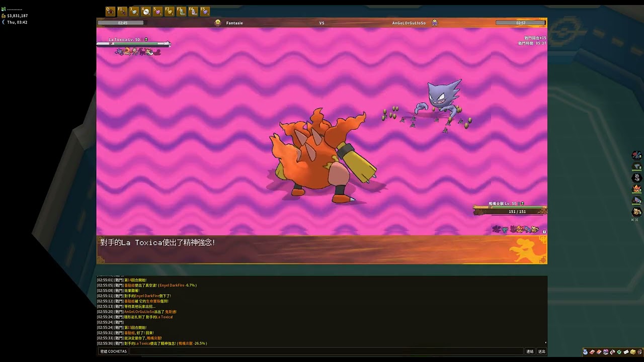Click Fantasie's trainer avatar icon
644x362 pixels.
point(218,23)
